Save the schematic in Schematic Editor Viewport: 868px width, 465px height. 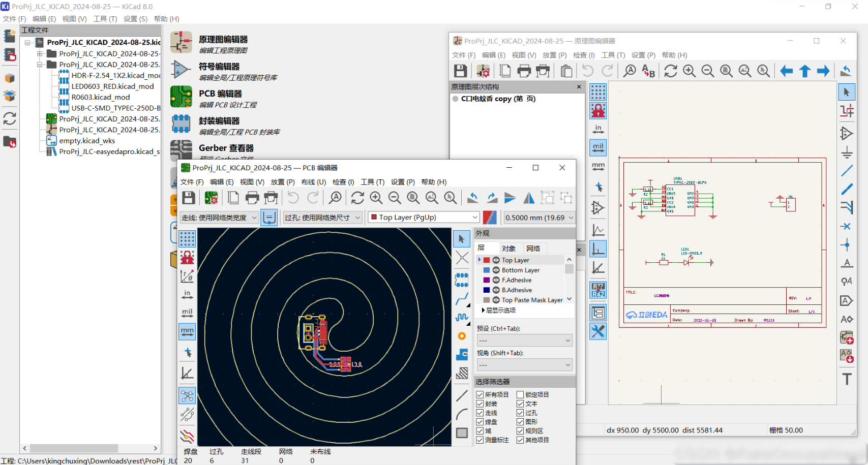tap(460, 71)
